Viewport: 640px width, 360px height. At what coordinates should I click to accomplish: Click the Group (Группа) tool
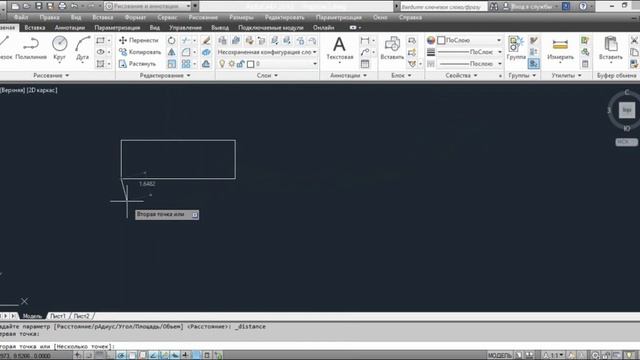tap(516, 48)
